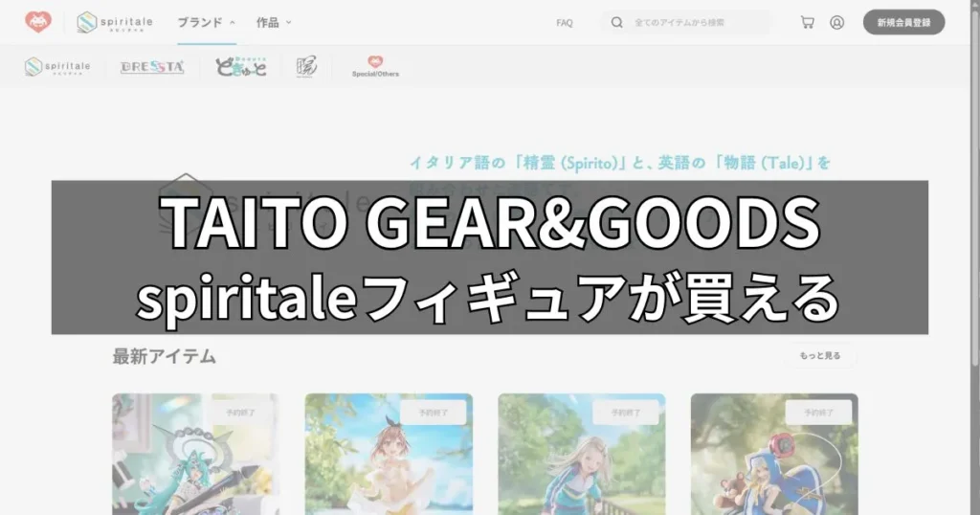Click the もっと見る button
Viewport: 980px width, 515px height.
[x=820, y=356]
